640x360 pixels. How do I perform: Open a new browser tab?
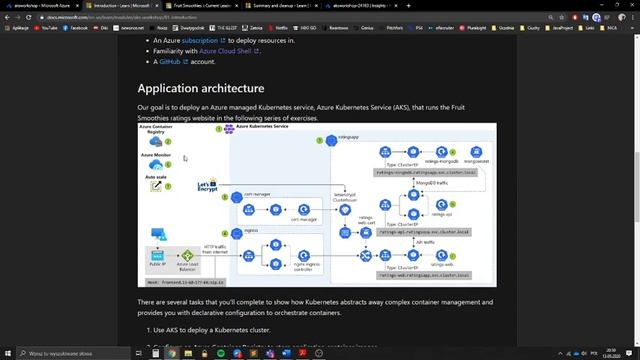click(408, 6)
